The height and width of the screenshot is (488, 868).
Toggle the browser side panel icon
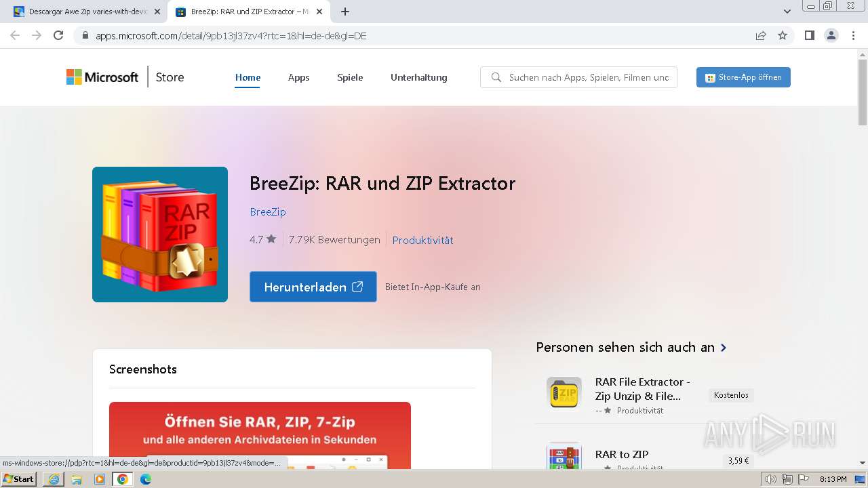point(809,36)
